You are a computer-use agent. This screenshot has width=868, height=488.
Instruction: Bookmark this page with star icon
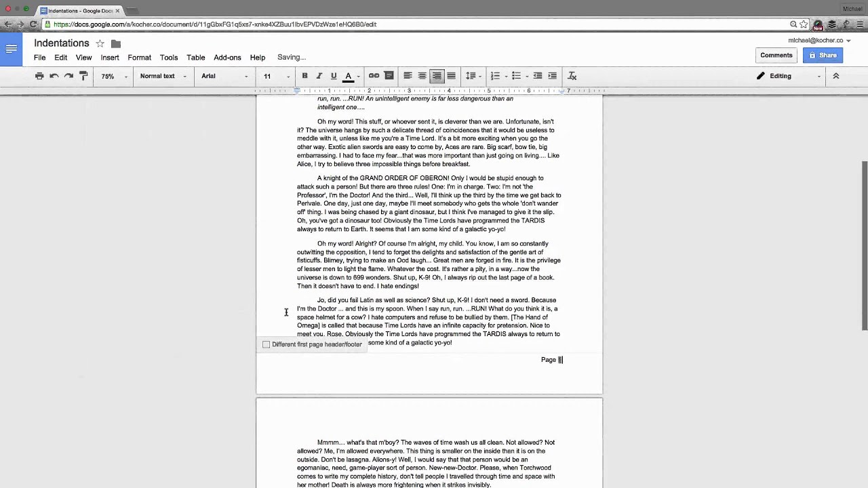[804, 24]
